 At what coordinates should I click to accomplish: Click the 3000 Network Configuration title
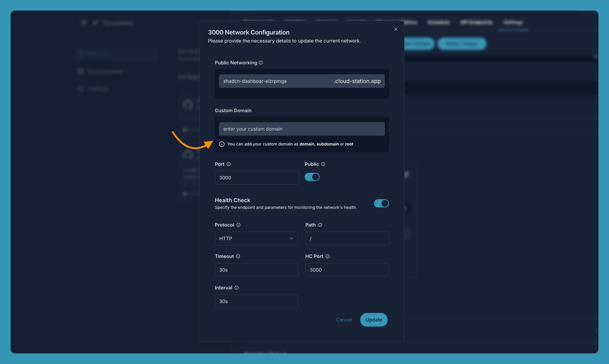(x=248, y=32)
